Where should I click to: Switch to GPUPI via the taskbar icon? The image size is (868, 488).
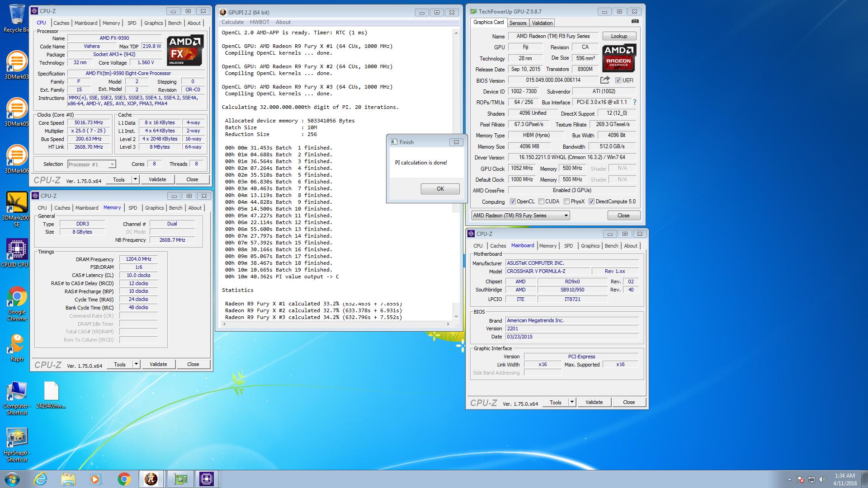pos(151,479)
